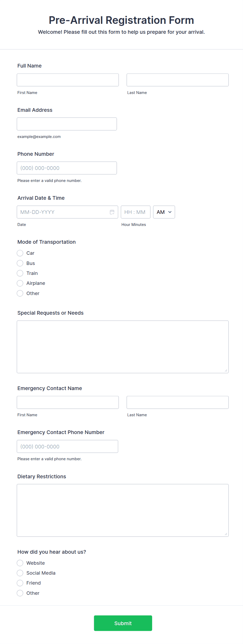Focus the Dietary Restrictions text box

pos(123,510)
